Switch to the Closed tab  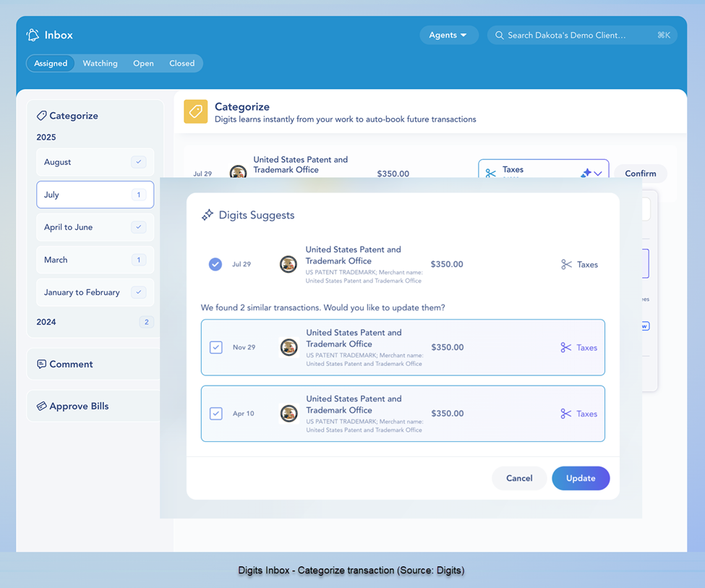[182, 64]
